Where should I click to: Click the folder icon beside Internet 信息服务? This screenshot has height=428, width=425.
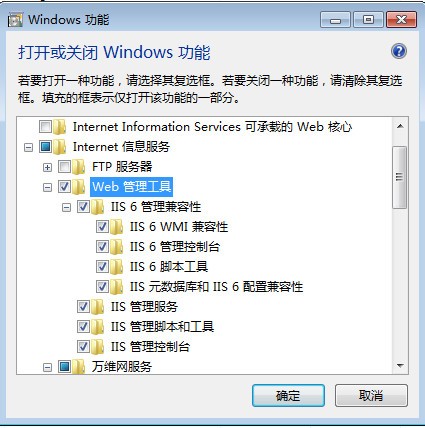click(59, 147)
